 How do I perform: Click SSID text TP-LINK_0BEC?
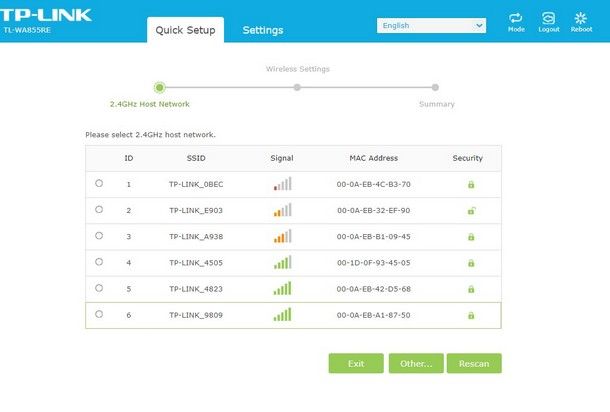pos(196,184)
